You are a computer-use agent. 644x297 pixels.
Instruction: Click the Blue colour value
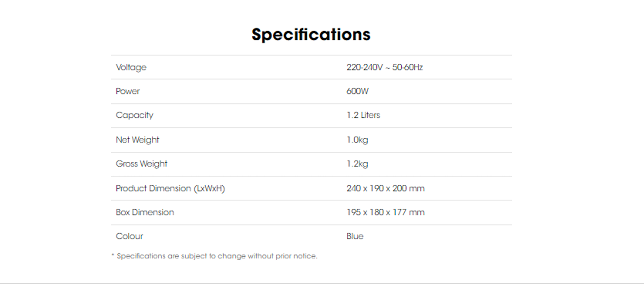click(x=355, y=237)
